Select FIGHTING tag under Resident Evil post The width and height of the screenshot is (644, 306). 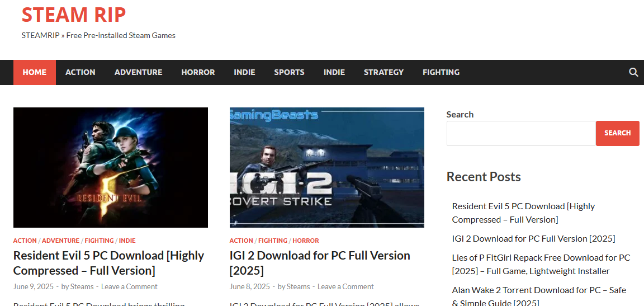point(100,241)
